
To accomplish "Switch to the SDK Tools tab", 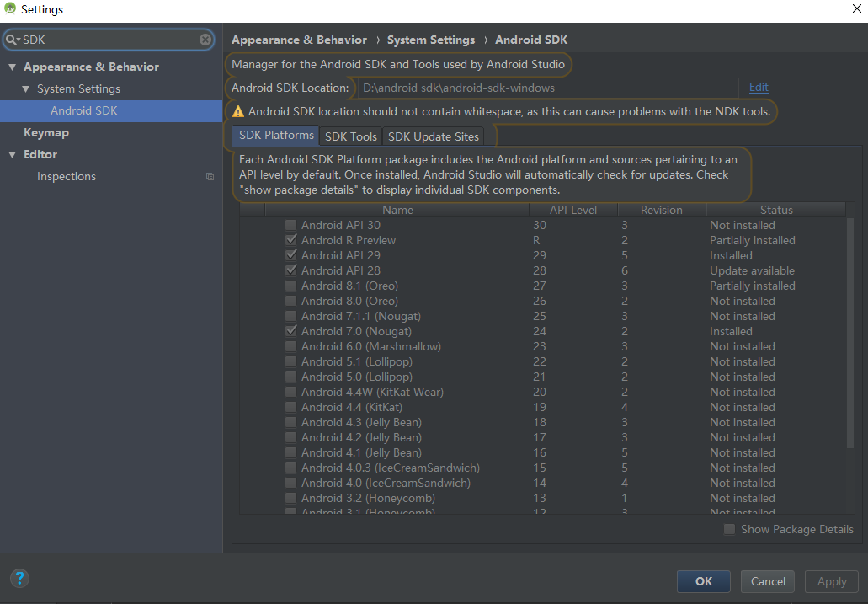I will click(x=351, y=136).
